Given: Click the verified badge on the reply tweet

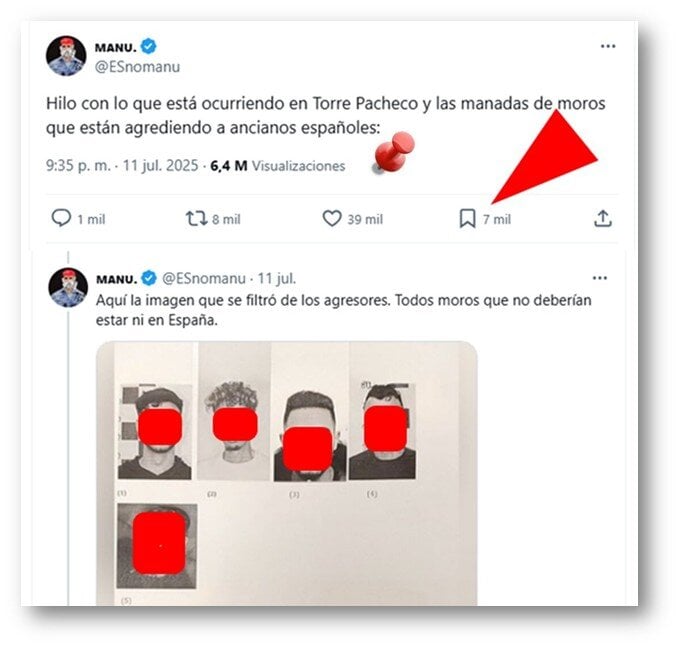Looking at the screenshot, I should point(149,278).
